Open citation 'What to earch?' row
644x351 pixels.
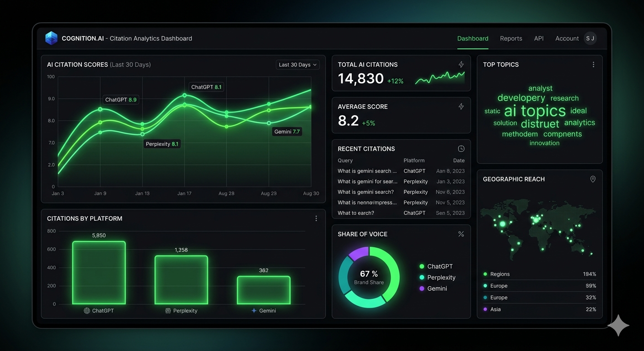tap(401, 213)
